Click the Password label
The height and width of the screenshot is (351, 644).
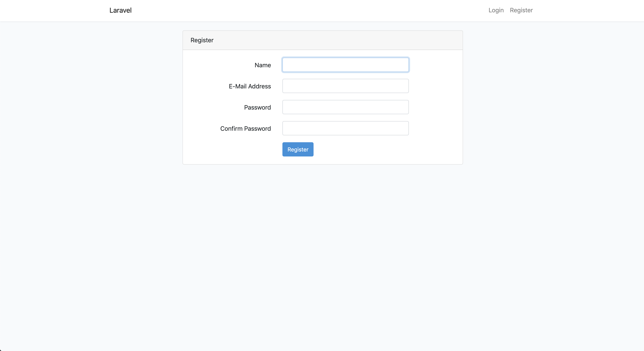click(257, 107)
